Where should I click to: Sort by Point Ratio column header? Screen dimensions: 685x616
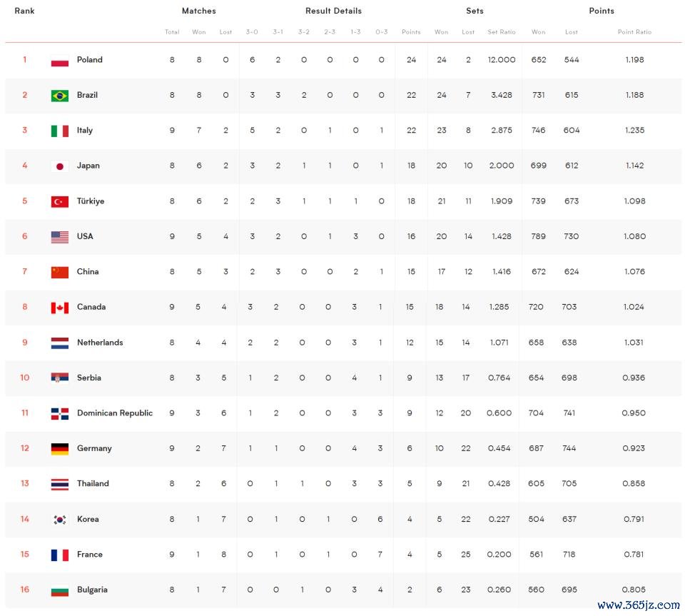tap(634, 32)
